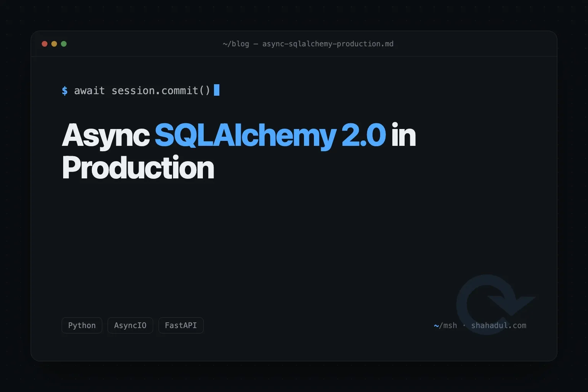Click the yellow minimize dot
Screen dimensions: 588x392
(54, 44)
